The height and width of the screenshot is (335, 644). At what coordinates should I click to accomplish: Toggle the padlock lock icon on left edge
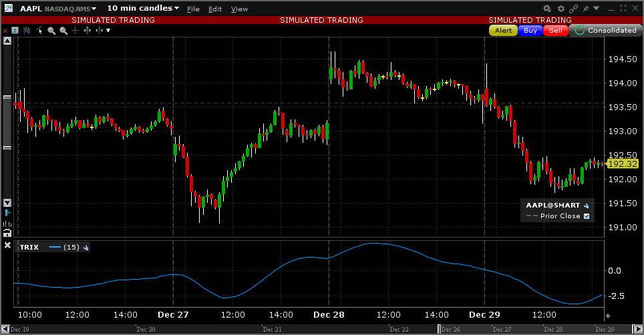click(7, 233)
